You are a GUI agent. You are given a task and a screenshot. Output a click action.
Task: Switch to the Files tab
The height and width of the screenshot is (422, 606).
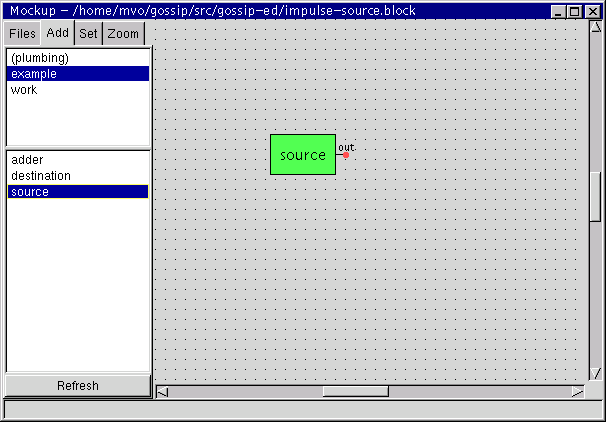23,34
